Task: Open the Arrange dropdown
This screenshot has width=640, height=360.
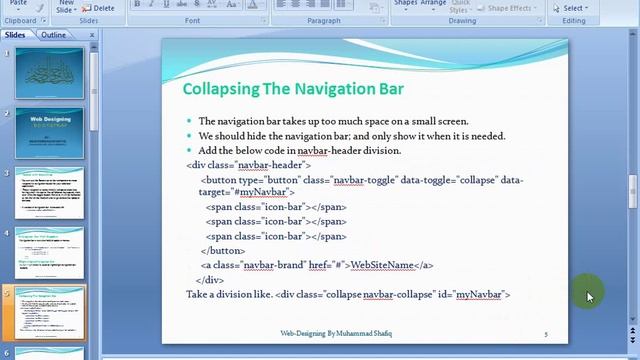Action: (433, 5)
